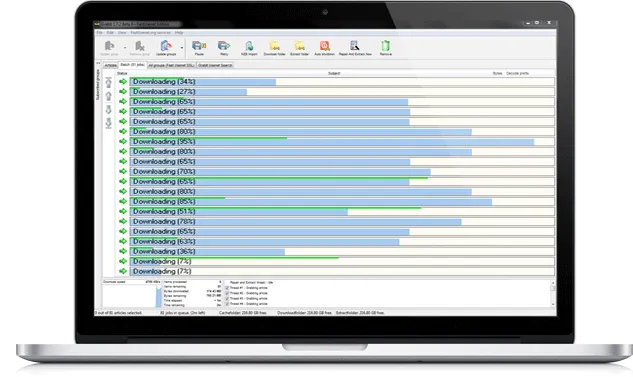Click Repair And Extract Now icon
The width and height of the screenshot is (633, 377).
(355, 46)
